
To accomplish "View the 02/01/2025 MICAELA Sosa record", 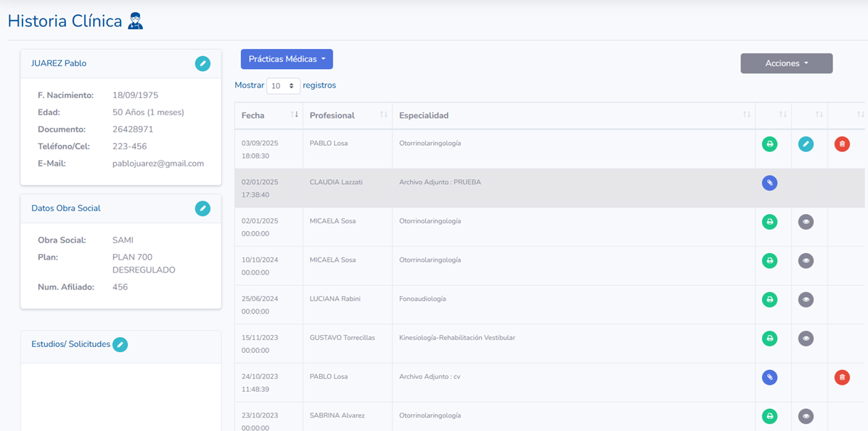I will tap(805, 222).
